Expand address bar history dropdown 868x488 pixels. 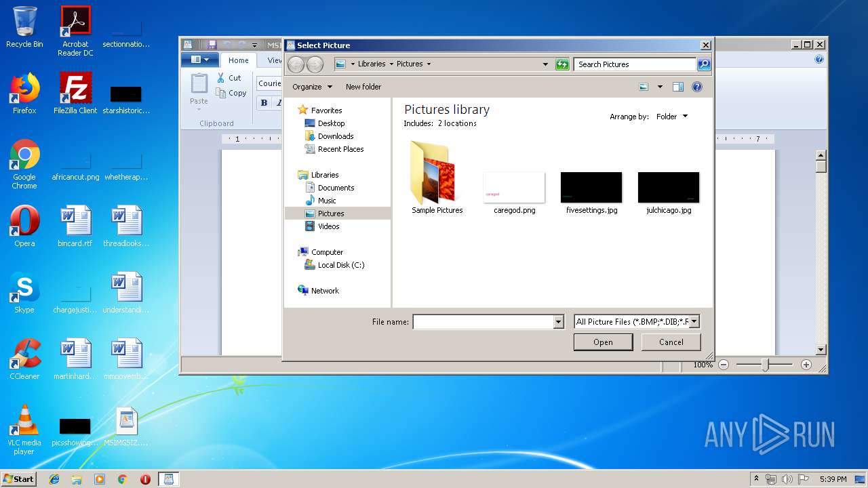tap(545, 64)
